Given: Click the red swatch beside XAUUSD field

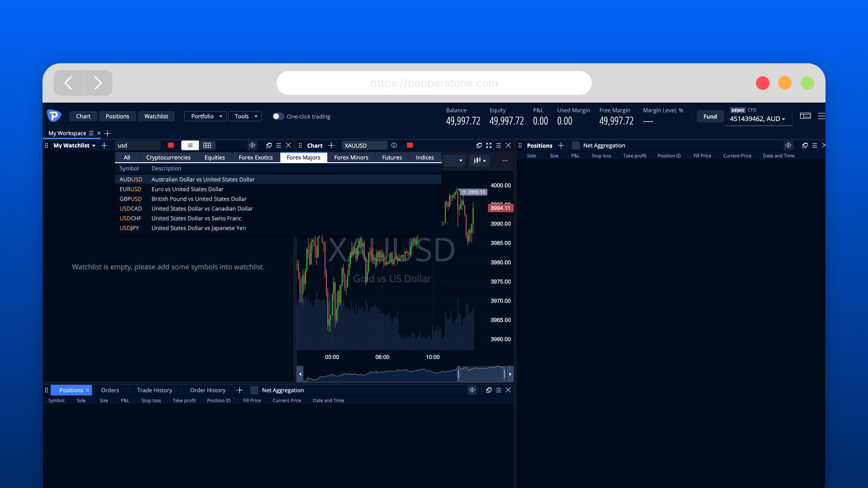Looking at the screenshot, I should click(x=410, y=145).
